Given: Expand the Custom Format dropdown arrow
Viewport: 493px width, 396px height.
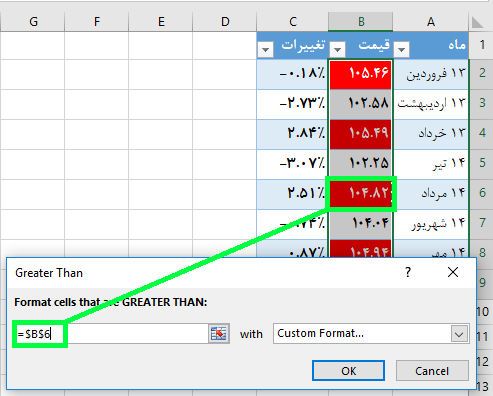Looking at the screenshot, I should point(459,334).
